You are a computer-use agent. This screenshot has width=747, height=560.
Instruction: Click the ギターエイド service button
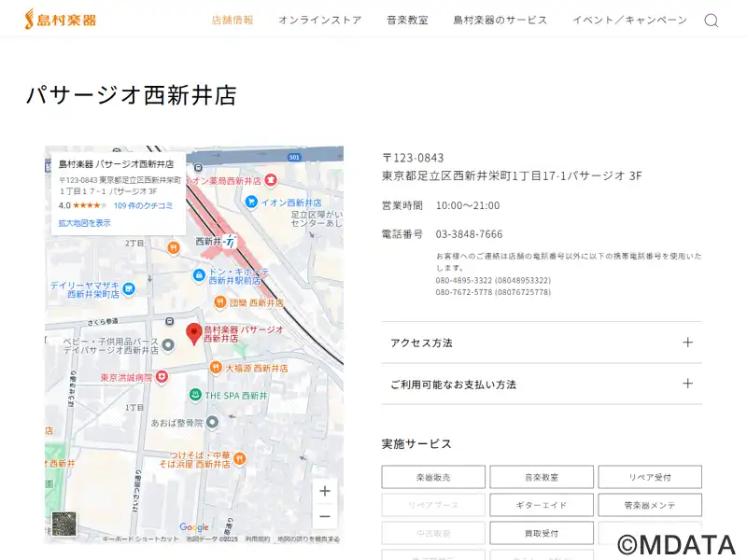tap(542, 505)
